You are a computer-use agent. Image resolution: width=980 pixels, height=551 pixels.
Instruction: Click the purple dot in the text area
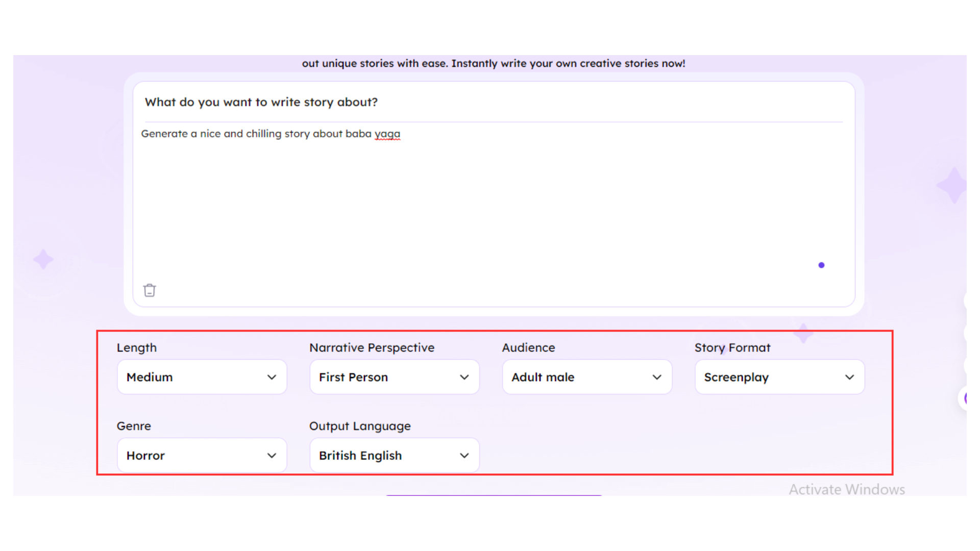click(821, 265)
